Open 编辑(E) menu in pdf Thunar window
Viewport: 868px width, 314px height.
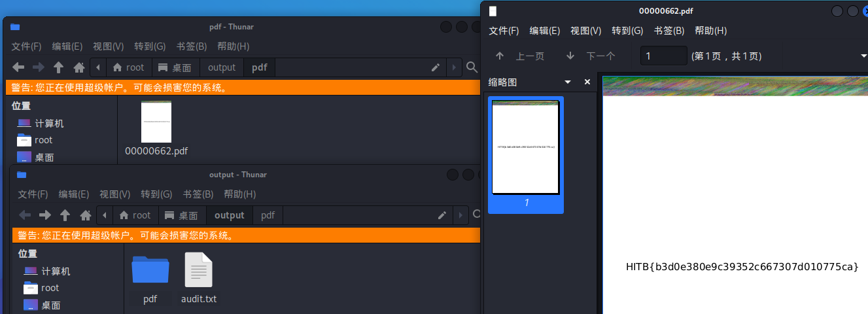pos(67,46)
